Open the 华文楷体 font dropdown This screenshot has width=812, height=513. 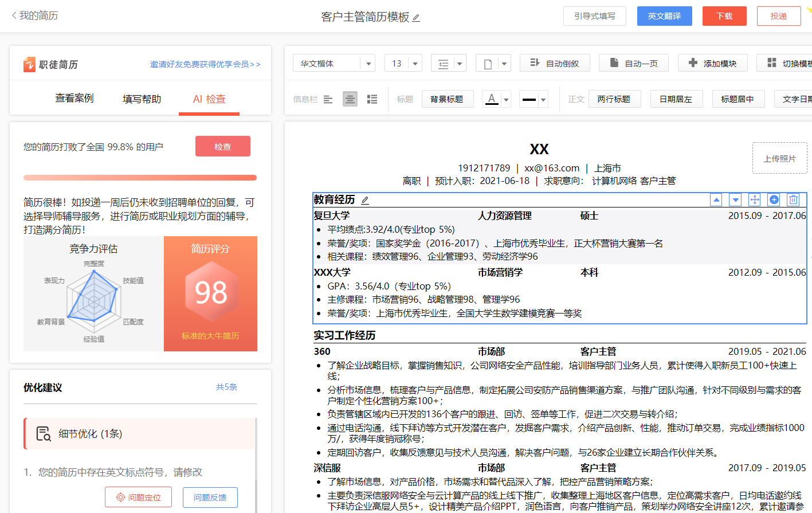click(334, 63)
